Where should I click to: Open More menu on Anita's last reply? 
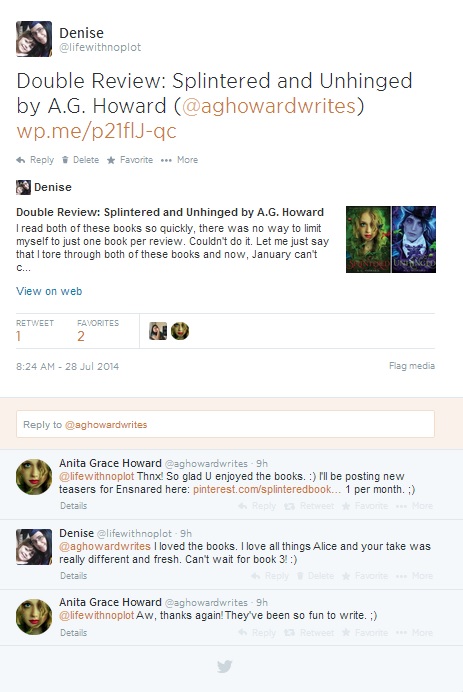414,632
